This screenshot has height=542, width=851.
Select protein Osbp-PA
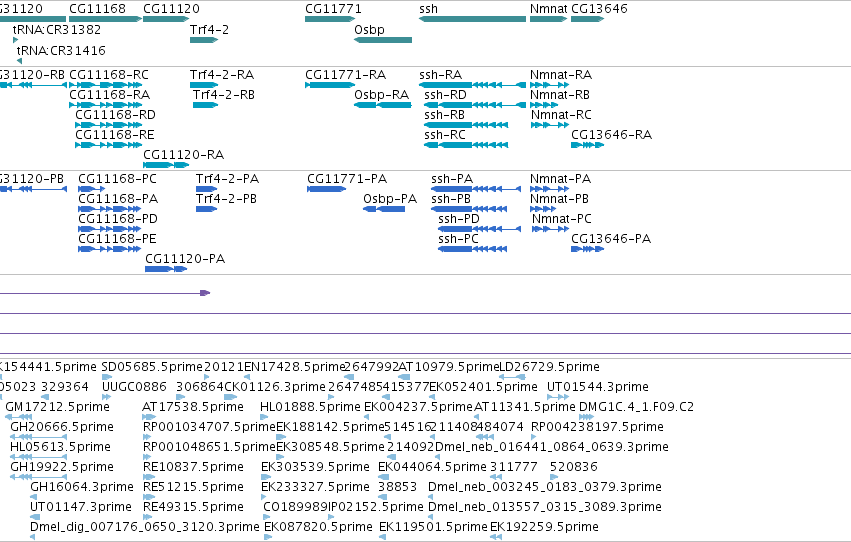[390, 199]
